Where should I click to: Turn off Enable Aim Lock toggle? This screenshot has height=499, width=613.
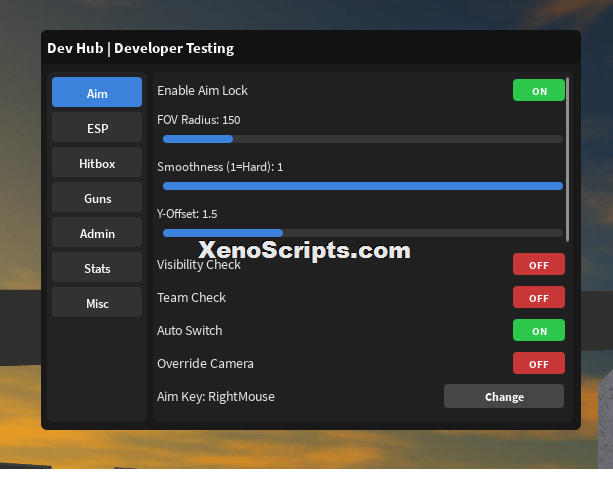(x=539, y=90)
